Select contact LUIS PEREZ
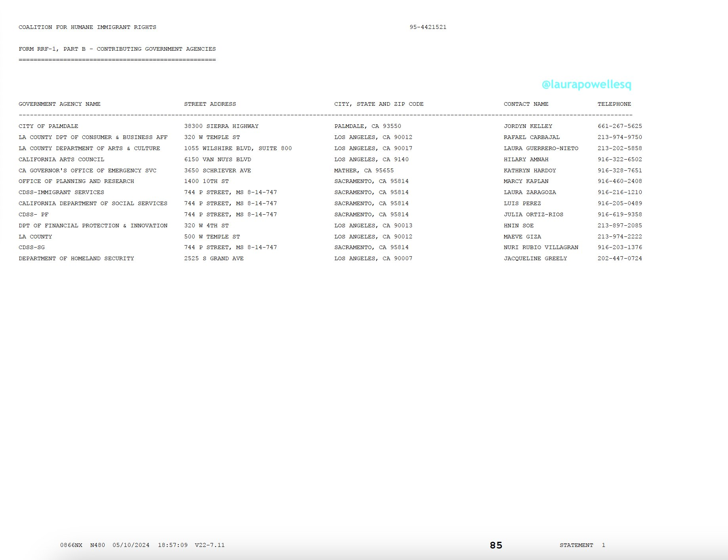This screenshot has height=560, width=728. pos(522,204)
